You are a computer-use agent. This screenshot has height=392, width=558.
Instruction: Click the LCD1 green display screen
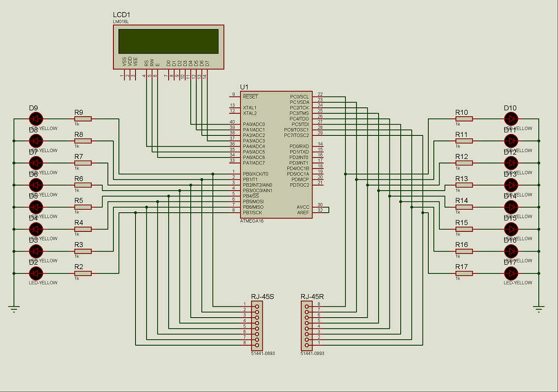[168, 41]
